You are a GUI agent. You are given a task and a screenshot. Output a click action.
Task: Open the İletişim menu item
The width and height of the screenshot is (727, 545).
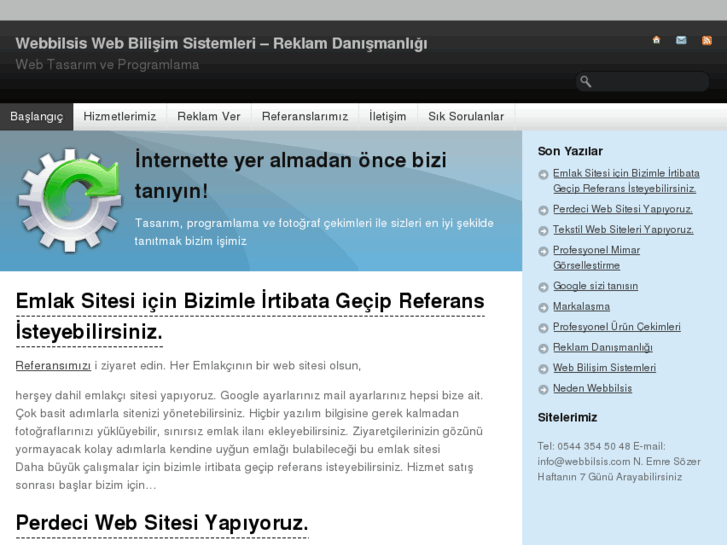point(388,116)
